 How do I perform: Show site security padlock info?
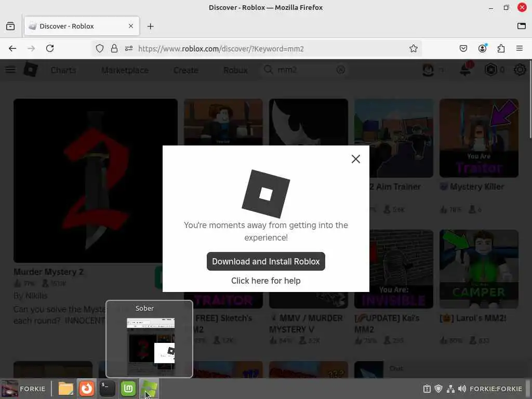[114, 48]
